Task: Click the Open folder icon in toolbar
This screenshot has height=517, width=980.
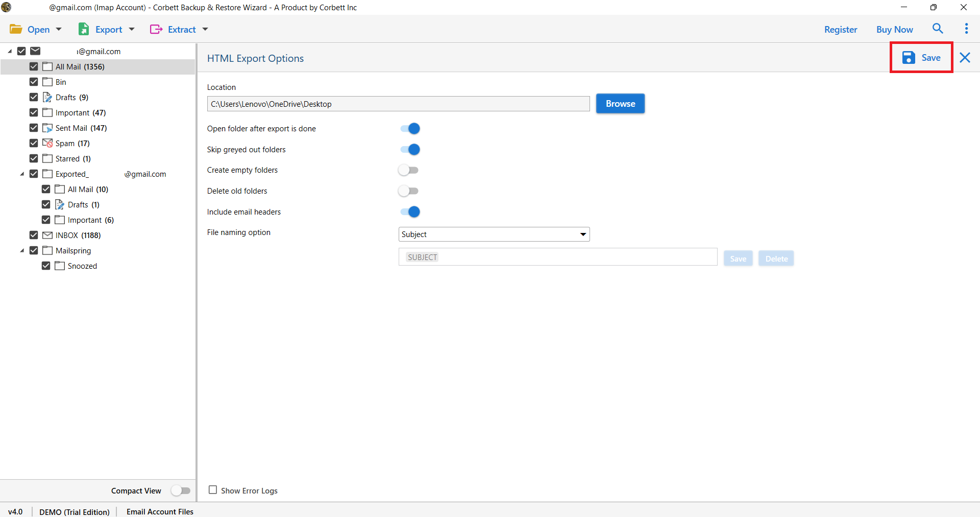Action: (16, 29)
